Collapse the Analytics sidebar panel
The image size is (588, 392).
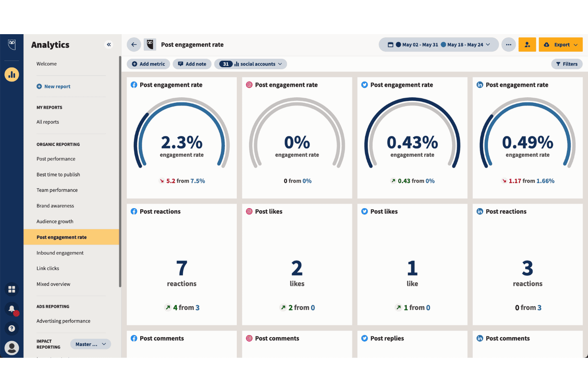point(109,44)
